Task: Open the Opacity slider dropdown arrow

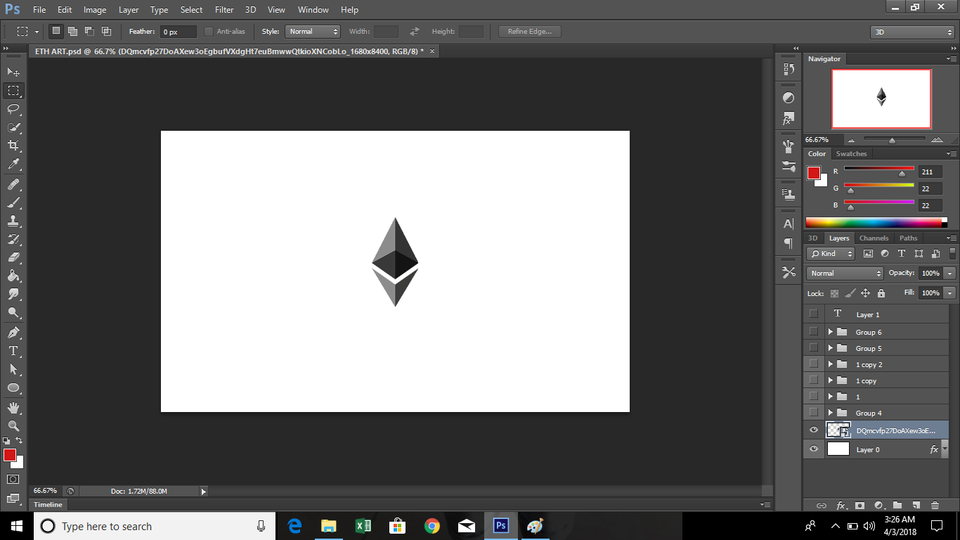Action: [x=949, y=273]
